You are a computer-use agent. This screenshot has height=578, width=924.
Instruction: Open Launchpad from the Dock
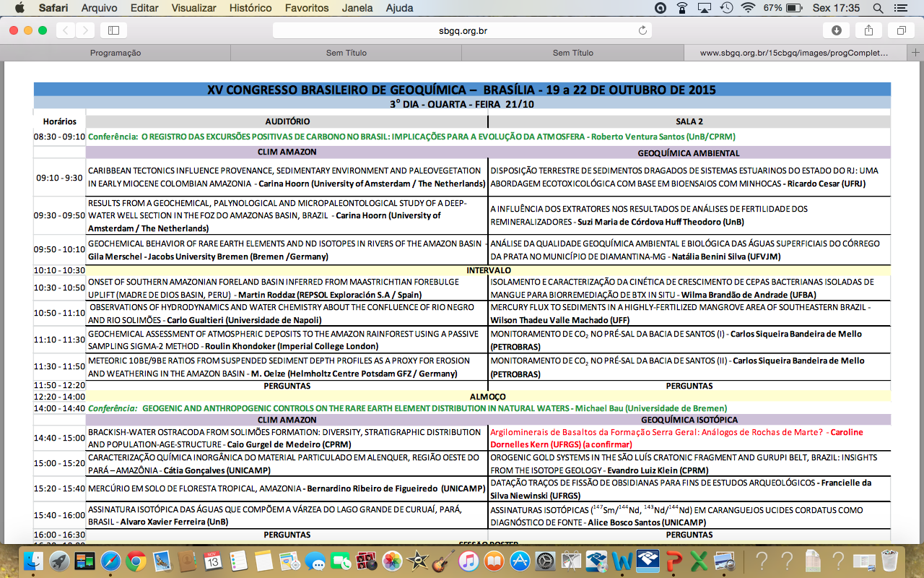[59, 560]
